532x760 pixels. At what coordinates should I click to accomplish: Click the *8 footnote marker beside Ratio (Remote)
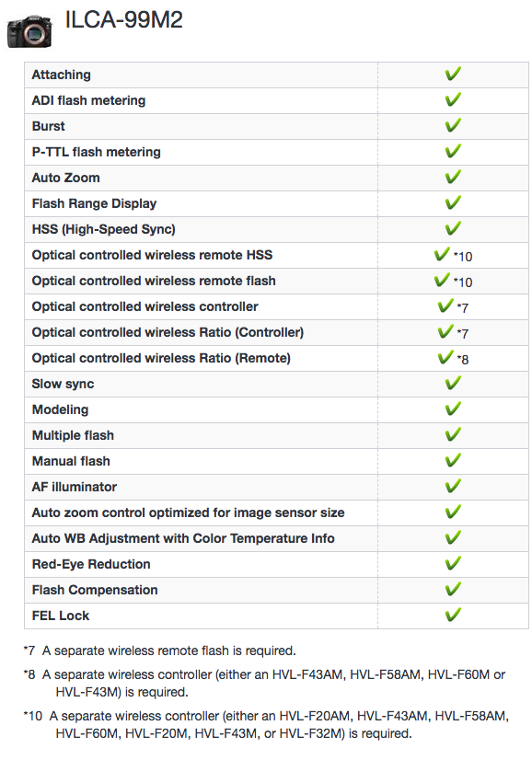click(463, 360)
